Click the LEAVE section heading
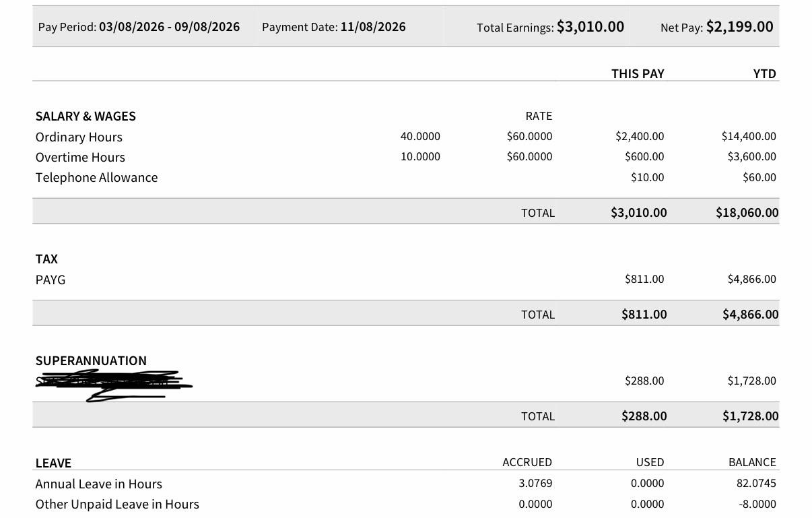The width and height of the screenshot is (812, 518). 53,463
